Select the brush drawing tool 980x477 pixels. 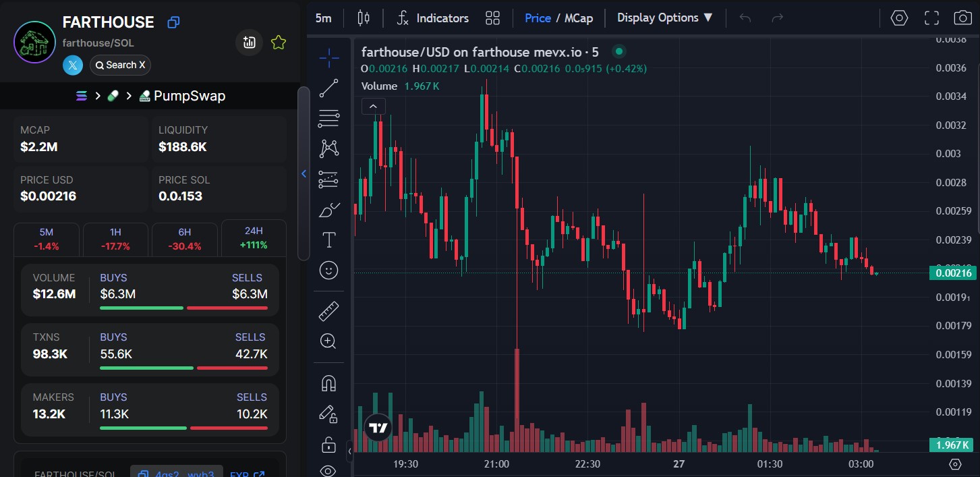tap(329, 210)
